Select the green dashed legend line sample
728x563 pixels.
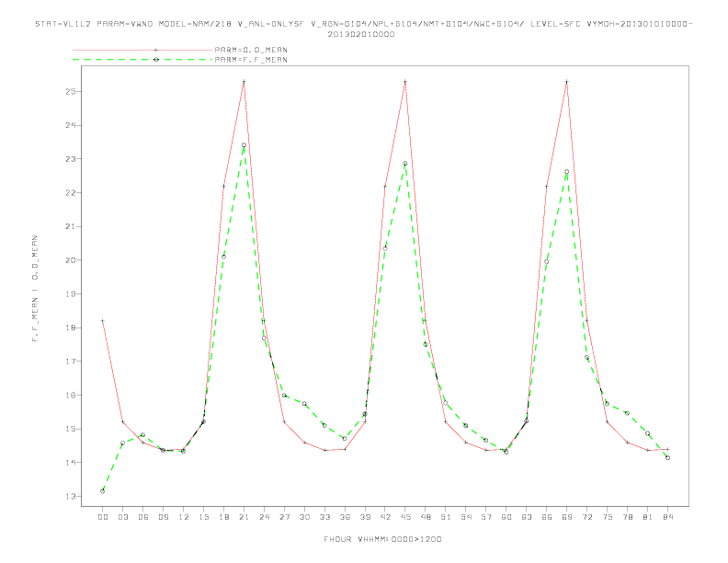pyautogui.click(x=142, y=60)
